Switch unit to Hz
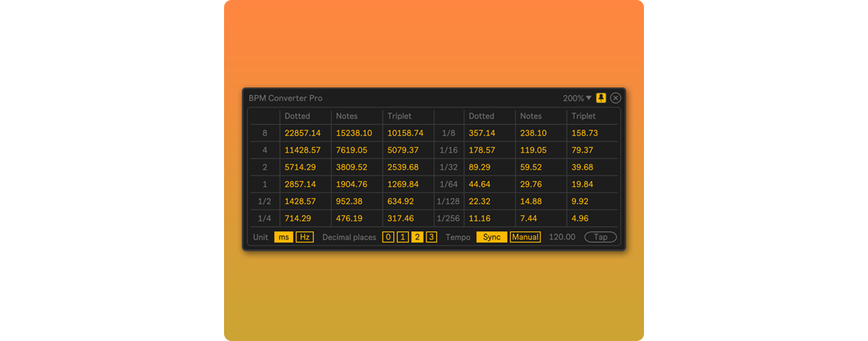868x341 pixels. click(x=304, y=237)
